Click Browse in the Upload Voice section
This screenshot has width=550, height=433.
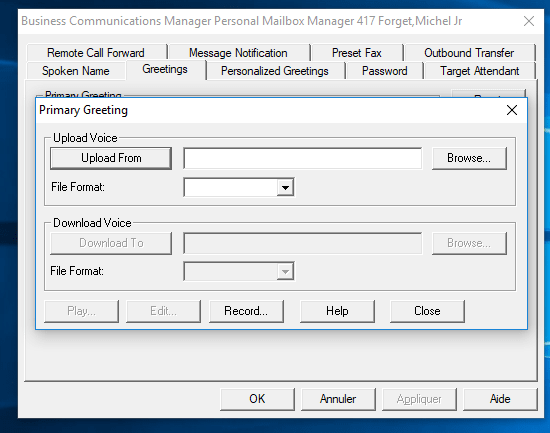coord(469,158)
